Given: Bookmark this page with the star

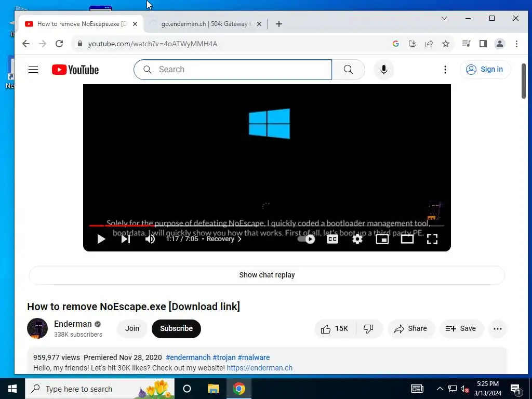Looking at the screenshot, I should click(x=445, y=44).
